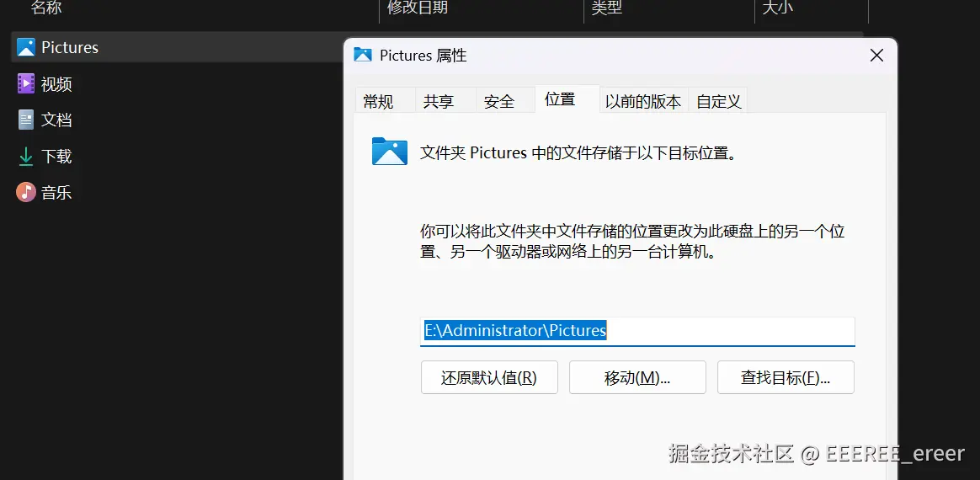Open the 文档 folder icon
980x480 pixels.
pyautogui.click(x=25, y=120)
